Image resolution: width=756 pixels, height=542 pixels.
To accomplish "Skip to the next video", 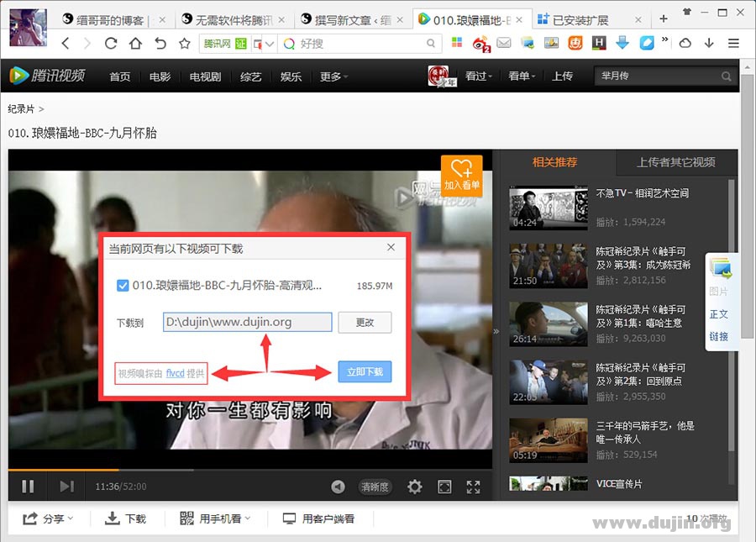I will tap(67, 487).
